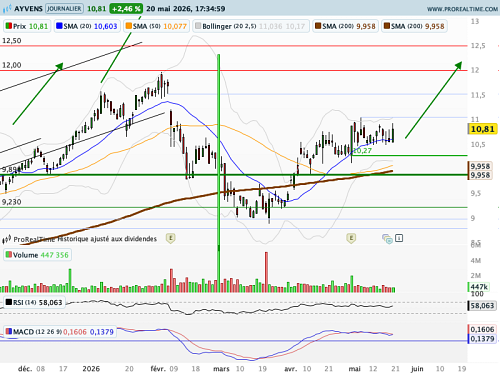Select the AYVENS ticker name
The height and width of the screenshot is (375, 500).
click(28, 9)
